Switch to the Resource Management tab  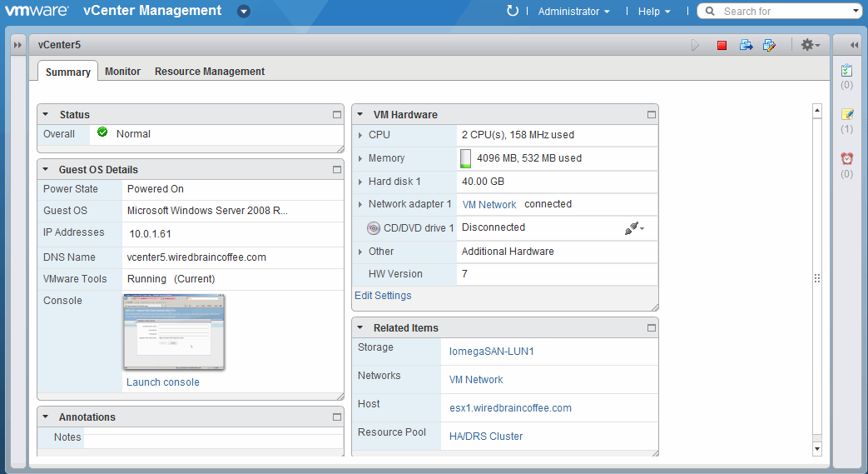coord(210,71)
